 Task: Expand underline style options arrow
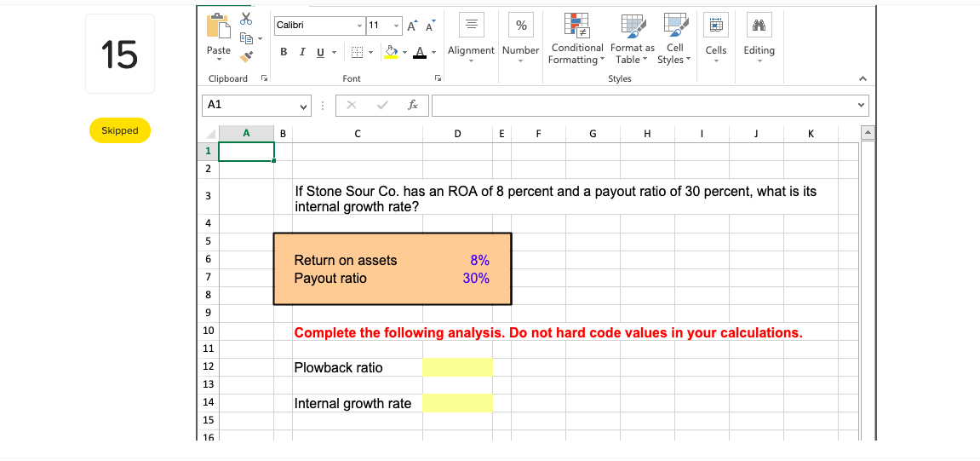click(x=334, y=52)
